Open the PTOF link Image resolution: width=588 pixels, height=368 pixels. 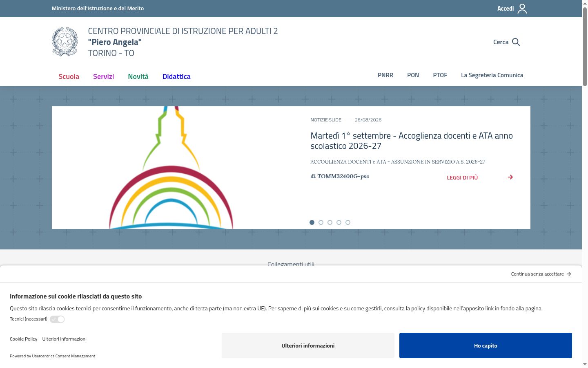(x=440, y=75)
